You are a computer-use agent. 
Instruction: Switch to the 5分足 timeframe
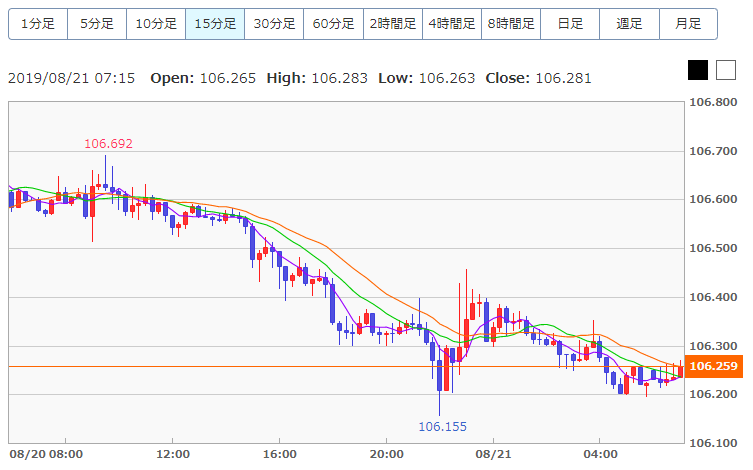click(x=97, y=24)
